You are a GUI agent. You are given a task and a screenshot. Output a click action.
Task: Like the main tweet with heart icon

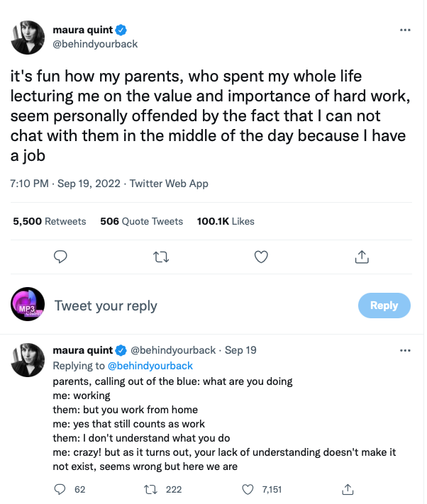coord(261,256)
